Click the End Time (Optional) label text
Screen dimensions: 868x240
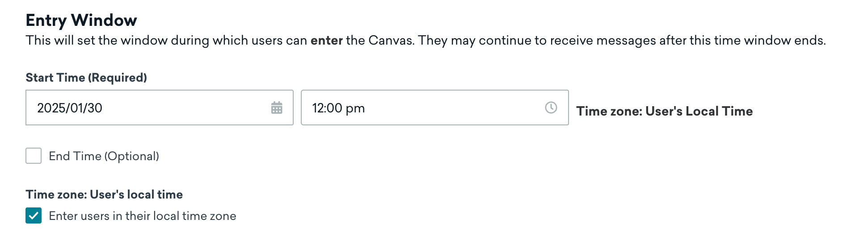(104, 156)
